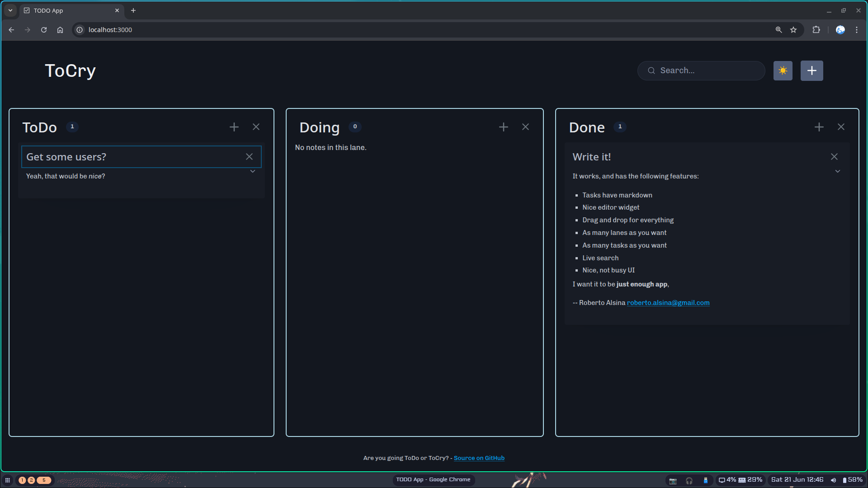Toggle the light/dark theme sun button
This screenshot has width=868, height=488.
pyautogui.click(x=783, y=70)
